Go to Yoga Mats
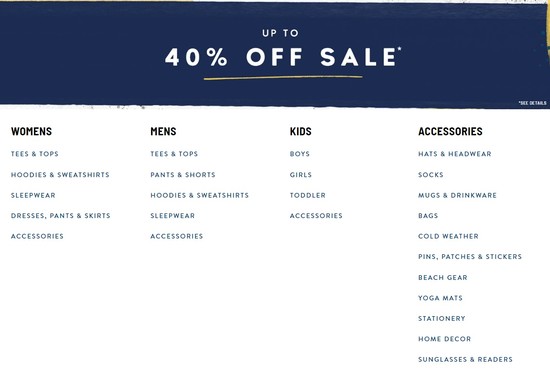The width and height of the screenshot is (550, 371). (x=440, y=298)
